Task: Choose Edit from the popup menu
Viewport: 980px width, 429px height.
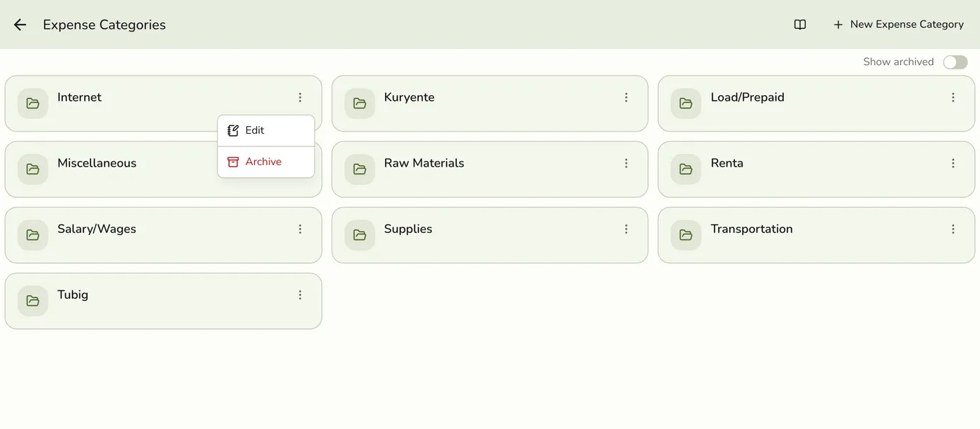Action: coord(266,130)
